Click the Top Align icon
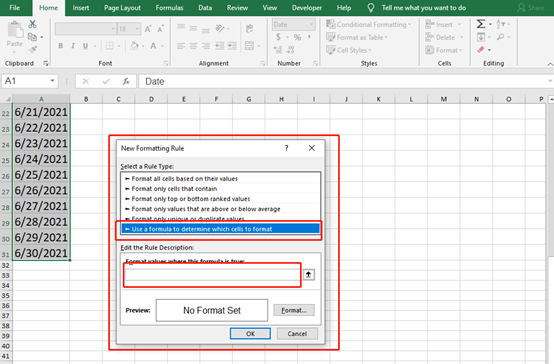This screenshot has width=554, height=364. pos(181,28)
